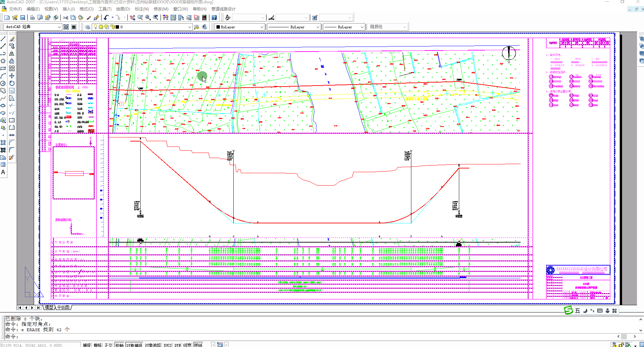Expand the AutoCAD 经典 workspace dropdown
Screen dimensions: 644x347
[x=59, y=27]
